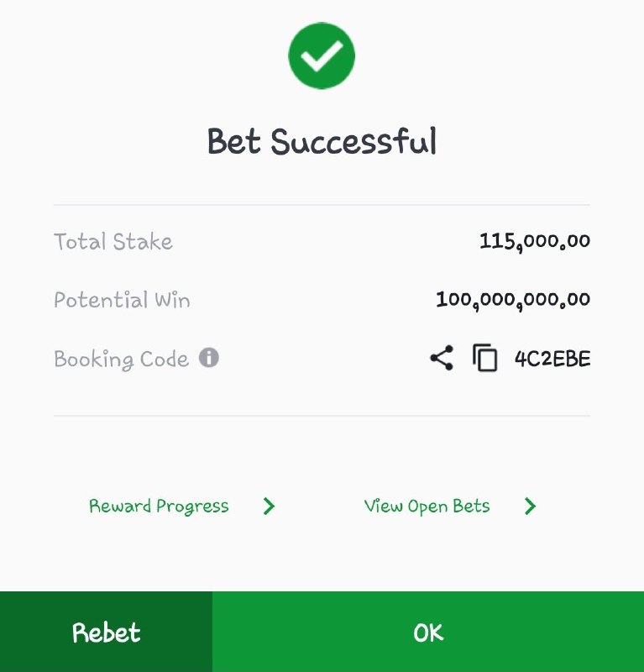Image resolution: width=644 pixels, height=672 pixels.
Task: Click the divider line under Bet Successful
Action: [x=322, y=205]
